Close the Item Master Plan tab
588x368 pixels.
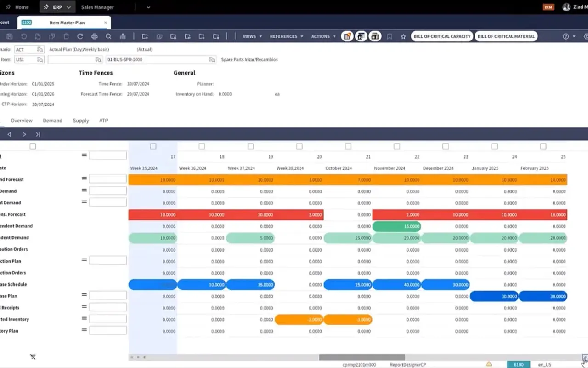pyautogui.click(x=106, y=23)
